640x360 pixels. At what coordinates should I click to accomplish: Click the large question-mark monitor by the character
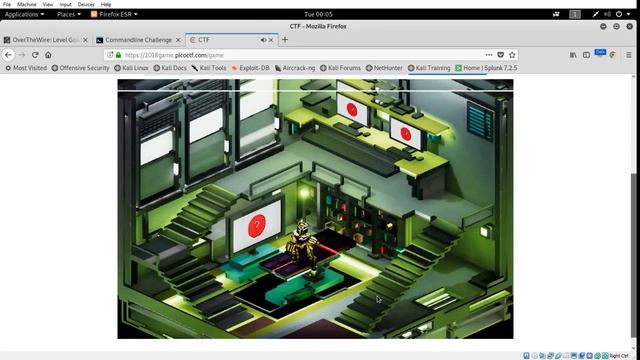pos(256,225)
